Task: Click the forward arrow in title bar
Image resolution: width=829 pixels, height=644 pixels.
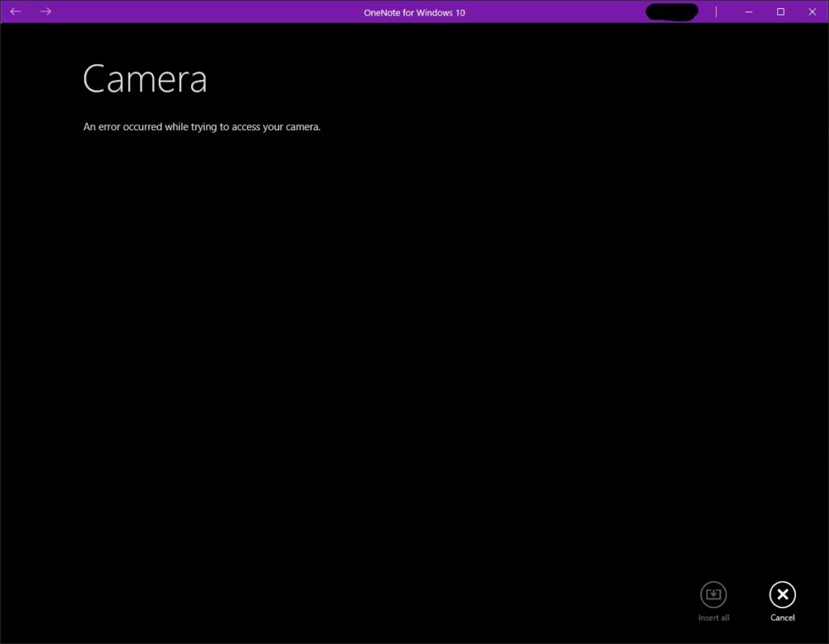Action: coord(46,11)
